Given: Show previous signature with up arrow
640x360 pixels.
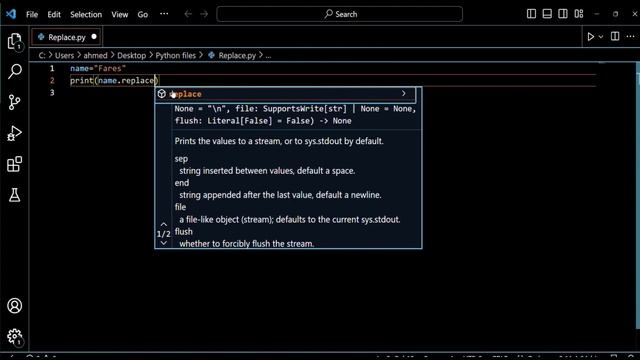Looking at the screenshot, I should [x=164, y=224].
